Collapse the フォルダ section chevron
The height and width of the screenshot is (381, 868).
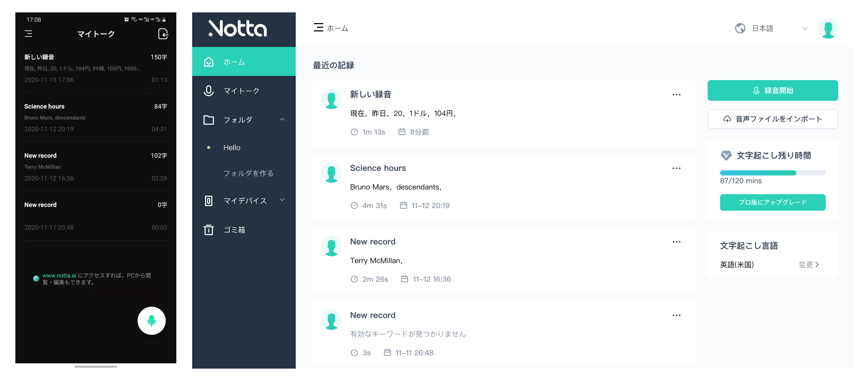282,119
